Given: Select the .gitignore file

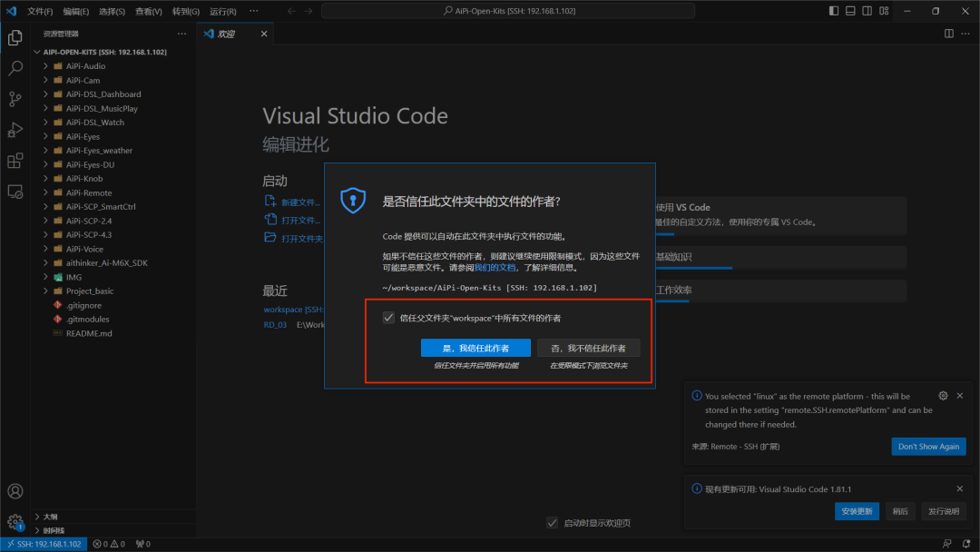Looking at the screenshot, I should (83, 305).
